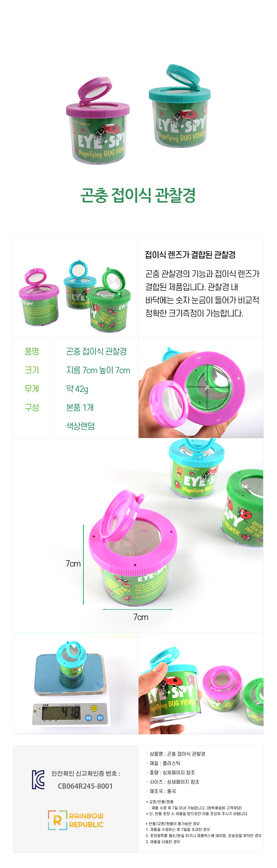Click the size value 지름 7cm 높이 7cm
The height and width of the screenshot is (868, 277).
98,370
